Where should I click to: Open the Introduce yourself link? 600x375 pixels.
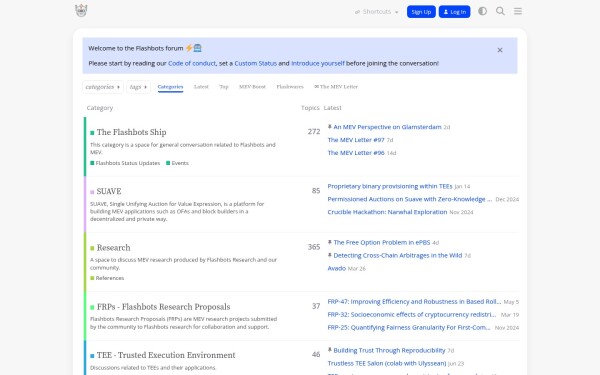click(x=318, y=64)
